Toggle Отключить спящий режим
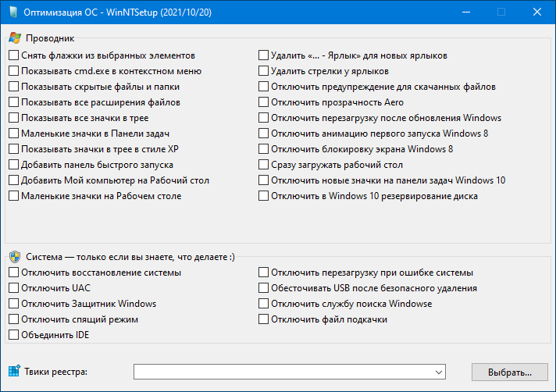This screenshot has width=556, height=392. [13, 319]
